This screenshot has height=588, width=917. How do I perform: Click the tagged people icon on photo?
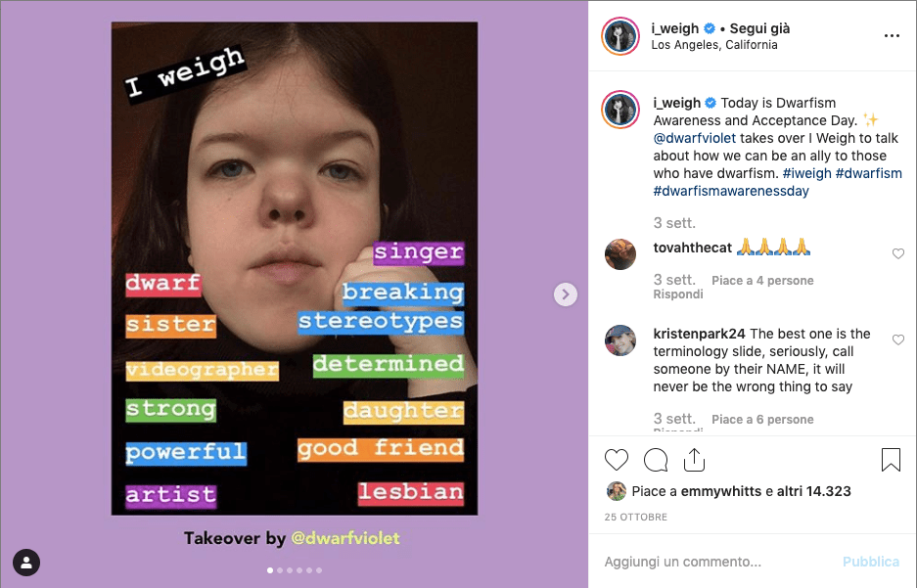[x=26, y=563]
